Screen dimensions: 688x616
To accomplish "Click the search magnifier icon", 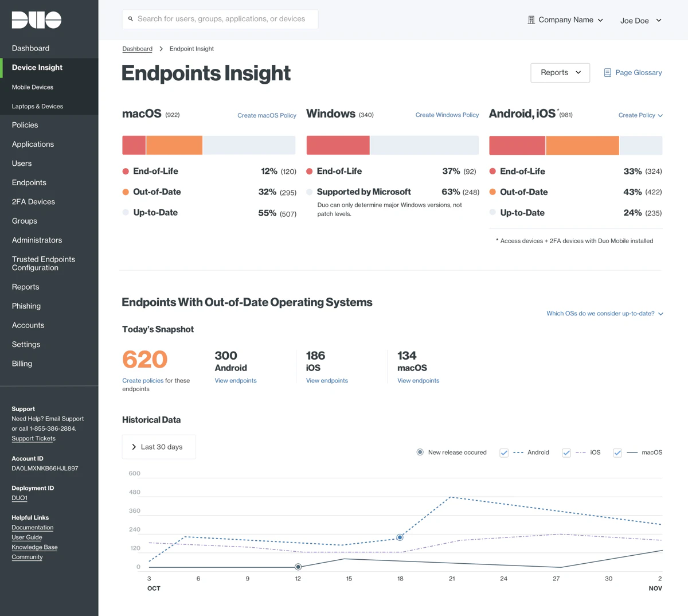I will [131, 19].
